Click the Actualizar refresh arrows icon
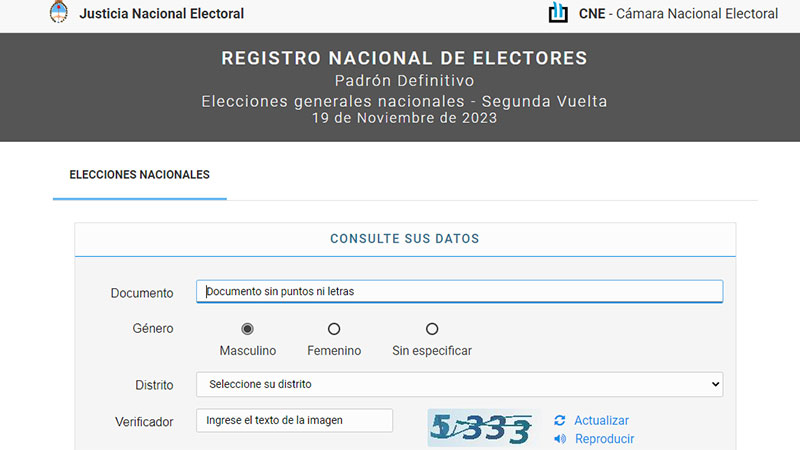This screenshot has width=800, height=450. pyautogui.click(x=560, y=421)
